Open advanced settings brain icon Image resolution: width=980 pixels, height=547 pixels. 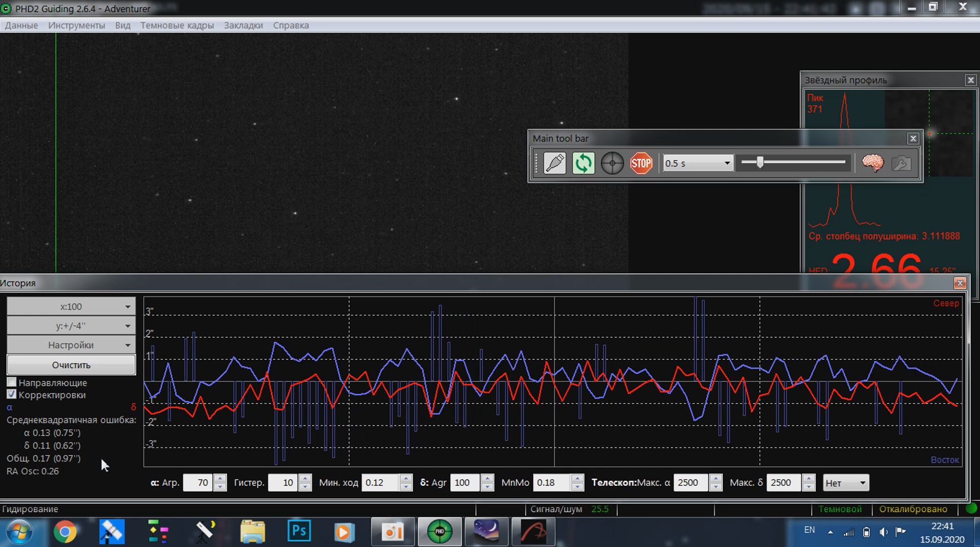873,163
